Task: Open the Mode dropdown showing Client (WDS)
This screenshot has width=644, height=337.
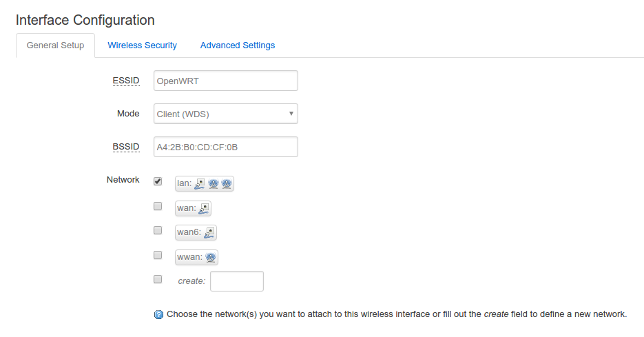Action: pyautogui.click(x=225, y=114)
